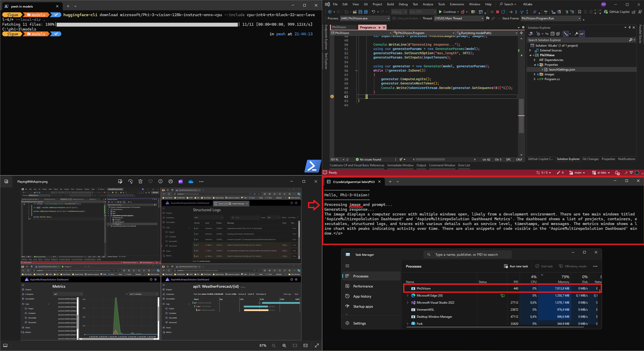Delete PlayingWithAspire.png with trash icon
Image resolution: width=644 pixels, height=351 pixels.
pyautogui.click(x=140, y=181)
